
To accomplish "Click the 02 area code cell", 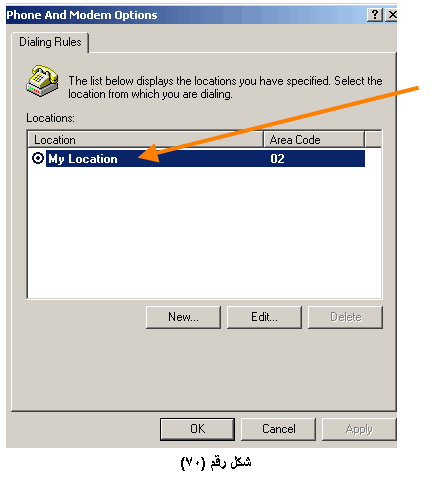I will (x=277, y=159).
